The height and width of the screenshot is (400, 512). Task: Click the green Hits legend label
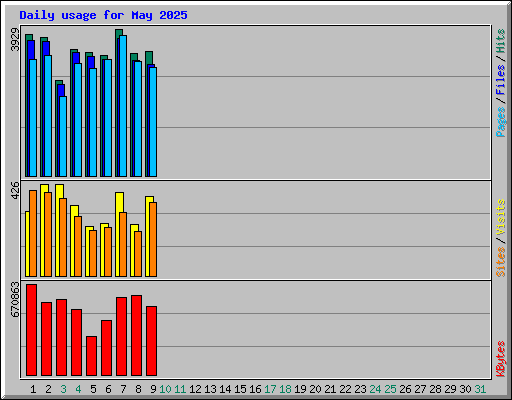point(501,41)
